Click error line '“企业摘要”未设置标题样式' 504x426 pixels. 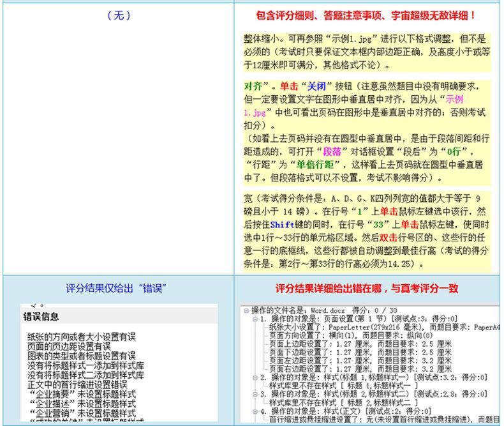click(x=82, y=394)
